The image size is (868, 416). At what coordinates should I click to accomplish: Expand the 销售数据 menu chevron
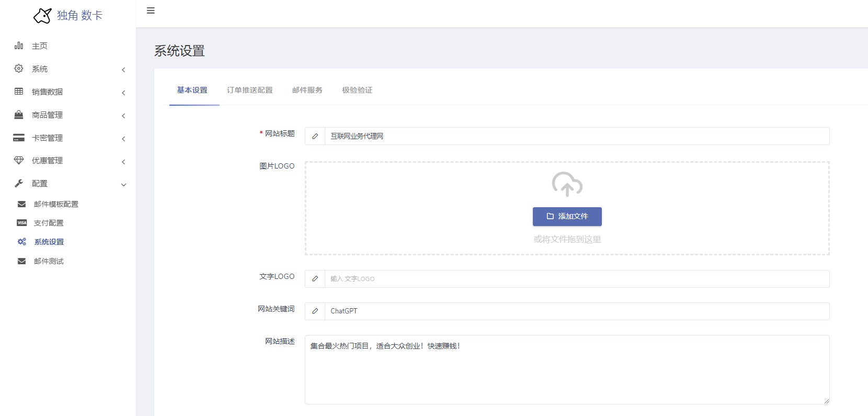[123, 93]
